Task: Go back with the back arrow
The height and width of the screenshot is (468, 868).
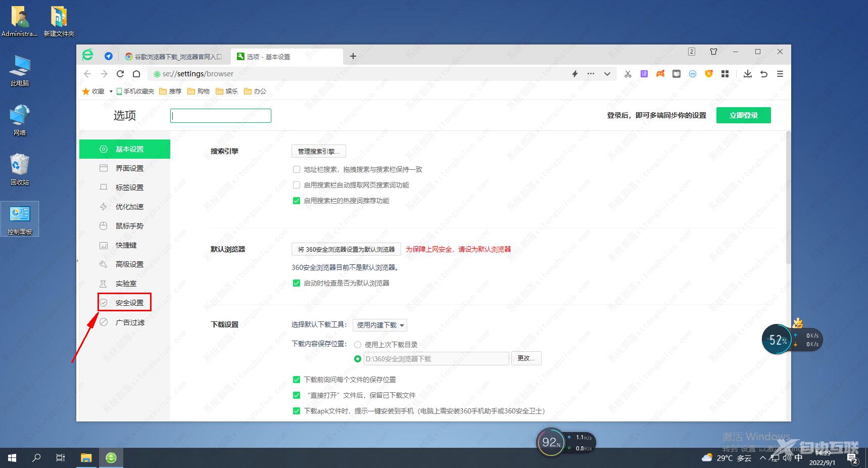Action: [87, 74]
